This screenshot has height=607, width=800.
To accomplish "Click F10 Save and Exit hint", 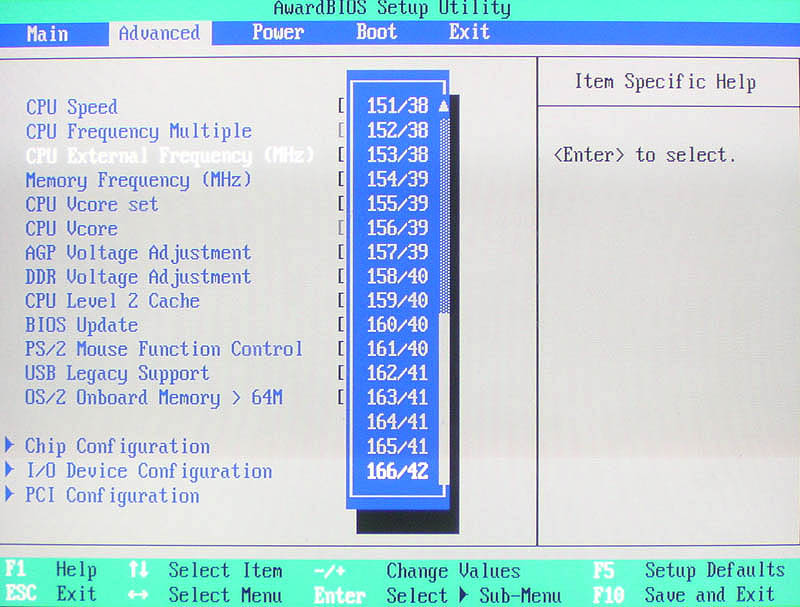I will click(x=688, y=594).
